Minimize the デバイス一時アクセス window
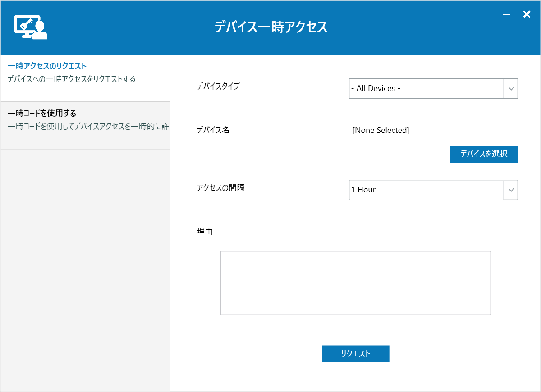Viewport: 541px width, 392px height. tap(506, 15)
